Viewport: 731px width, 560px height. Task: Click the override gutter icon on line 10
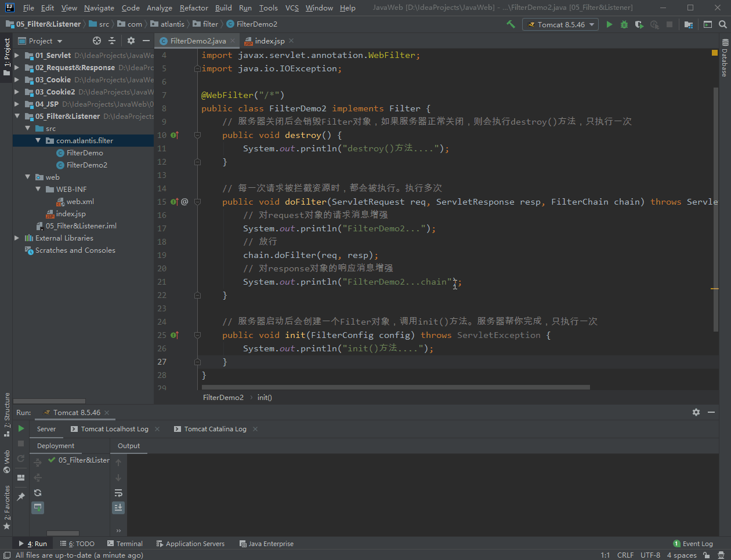pos(175,135)
